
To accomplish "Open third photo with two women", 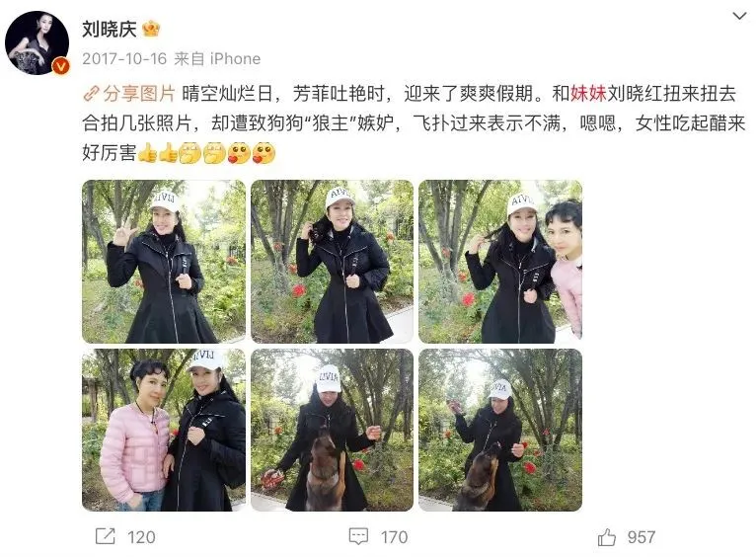I will [500, 262].
